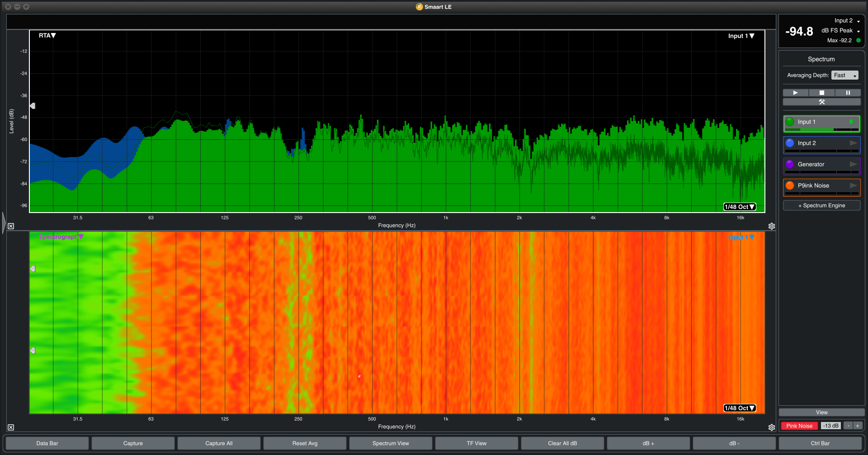The image size is (868, 455).
Task: Click the green Input 1 color dot
Action: pos(790,122)
